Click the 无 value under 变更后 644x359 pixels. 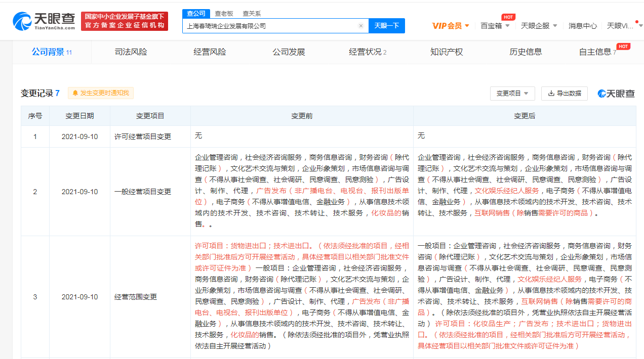click(x=421, y=136)
